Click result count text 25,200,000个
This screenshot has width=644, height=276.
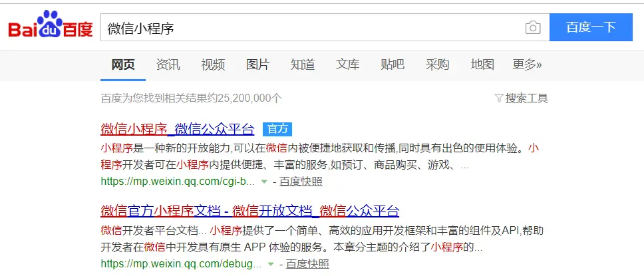[x=250, y=98]
